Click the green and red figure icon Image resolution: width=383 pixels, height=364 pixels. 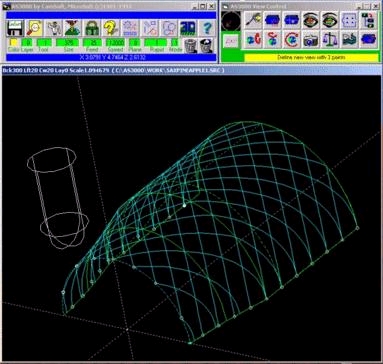[73, 28]
